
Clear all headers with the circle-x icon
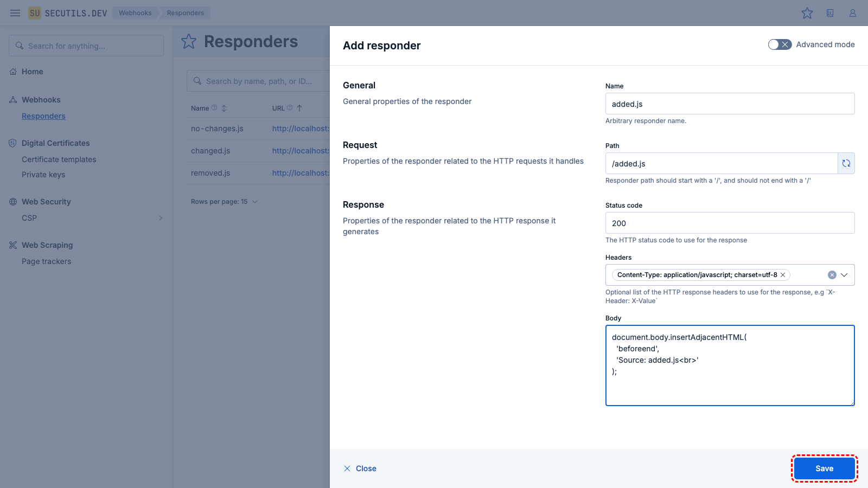[x=832, y=275]
